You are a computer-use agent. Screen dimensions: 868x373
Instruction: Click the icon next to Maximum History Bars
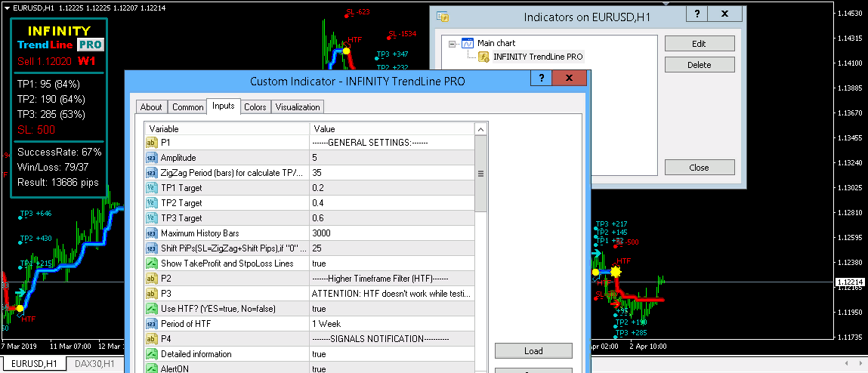[x=151, y=233]
